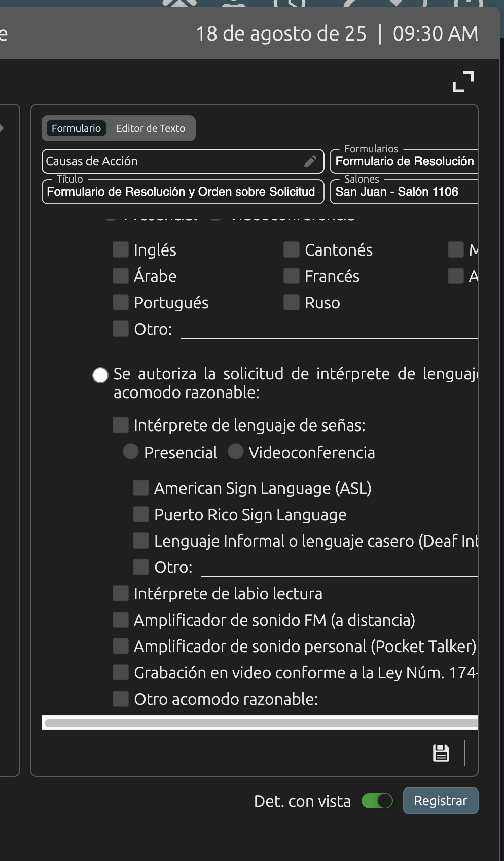Image resolution: width=504 pixels, height=861 pixels.
Task: Select the sign language interpreter authorization radio
Action: click(x=100, y=375)
